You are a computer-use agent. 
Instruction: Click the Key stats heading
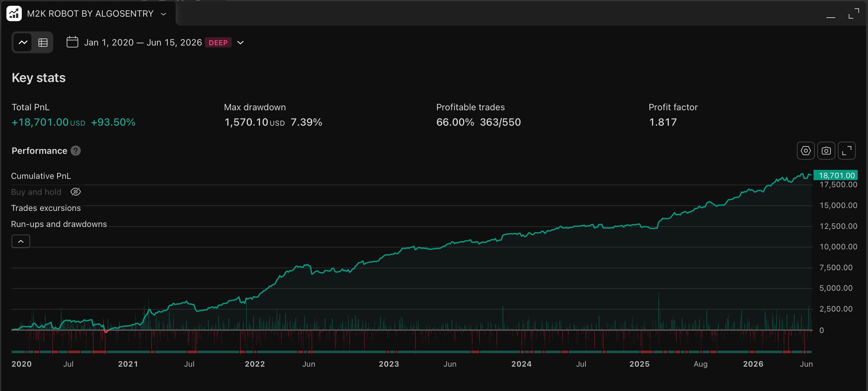pos(39,78)
